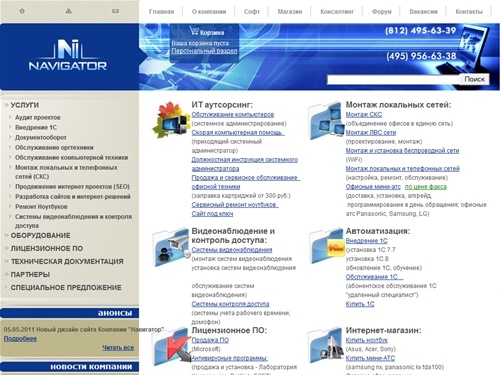Screen dimensions: 500x375
Task: Open the Читать все link
Action: click(118, 347)
